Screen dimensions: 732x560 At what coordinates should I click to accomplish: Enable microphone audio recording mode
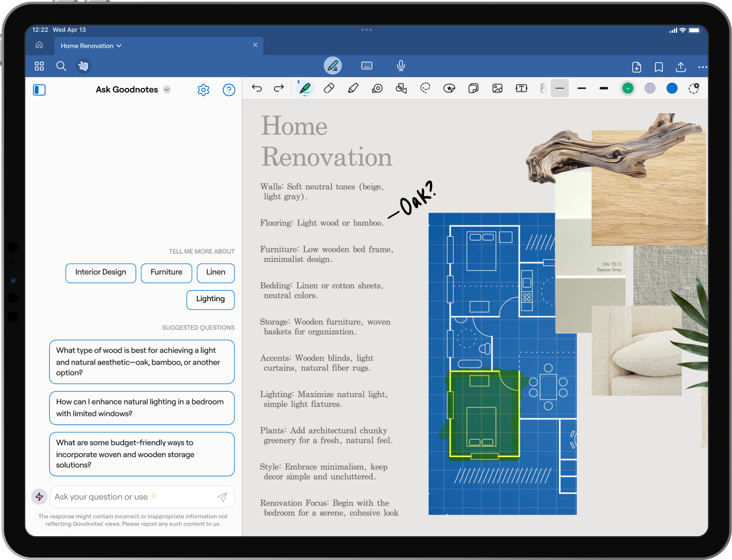[401, 66]
